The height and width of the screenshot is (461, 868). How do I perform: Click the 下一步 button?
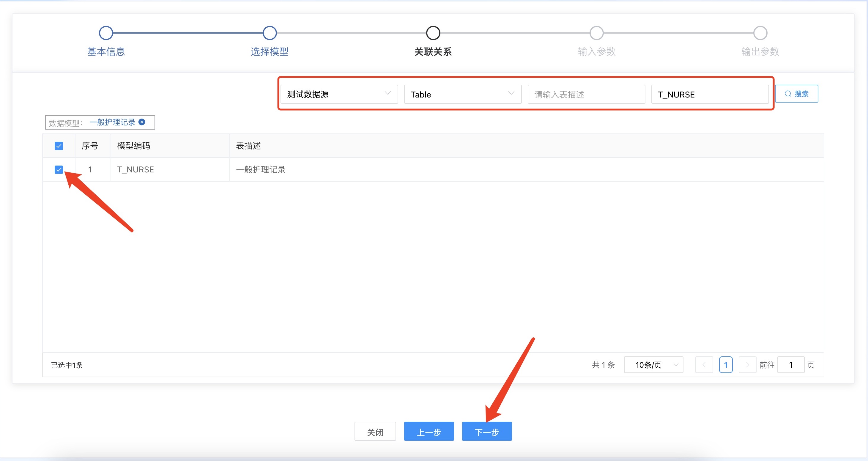pyautogui.click(x=486, y=431)
